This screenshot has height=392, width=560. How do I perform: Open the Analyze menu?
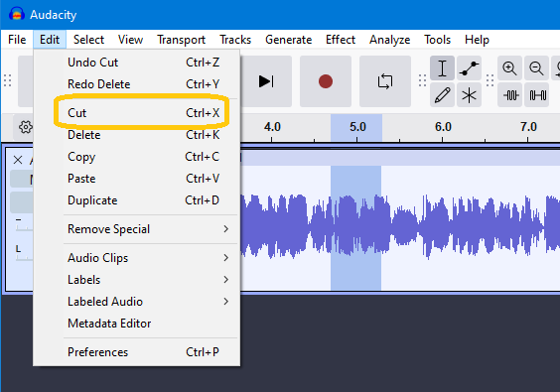(x=389, y=40)
